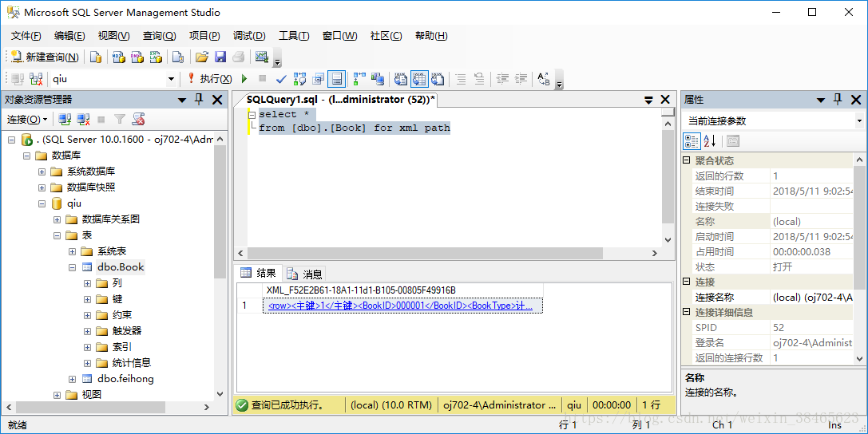The width and height of the screenshot is (868, 434).
Task: Click Disconnect icon in Object Explorer toolbar
Action: click(83, 120)
